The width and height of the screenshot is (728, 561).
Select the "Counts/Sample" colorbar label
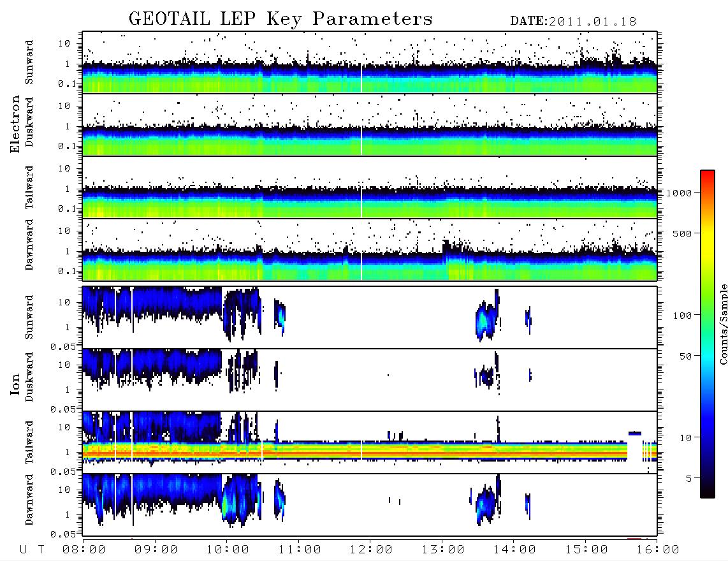point(723,324)
